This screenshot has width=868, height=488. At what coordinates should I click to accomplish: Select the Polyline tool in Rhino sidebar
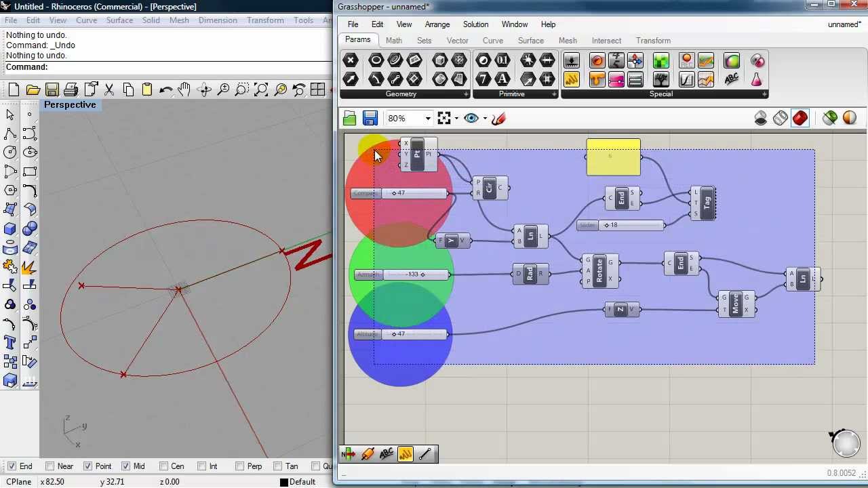point(10,134)
